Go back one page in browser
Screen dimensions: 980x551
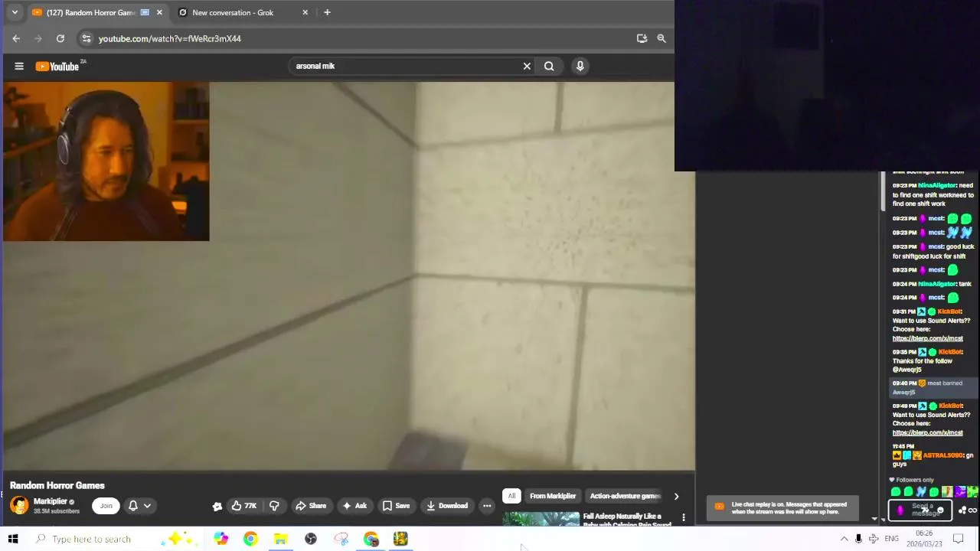(16, 38)
